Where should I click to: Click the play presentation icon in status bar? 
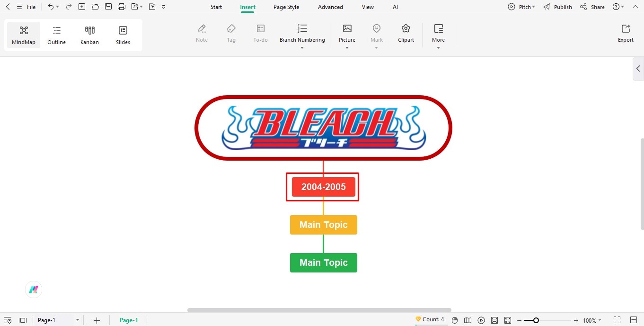(x=481, y=320)
